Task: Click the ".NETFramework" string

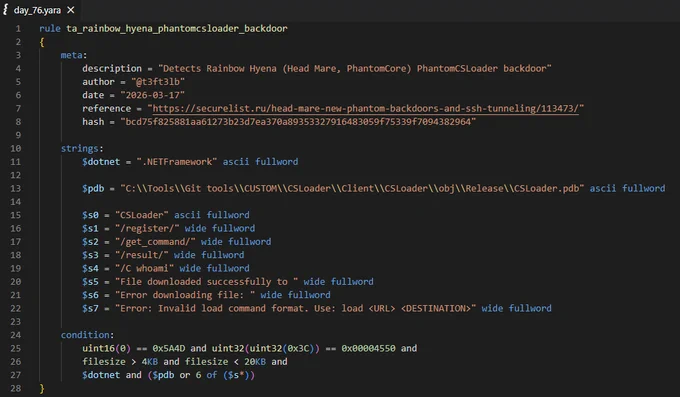Action: (177, 162)
